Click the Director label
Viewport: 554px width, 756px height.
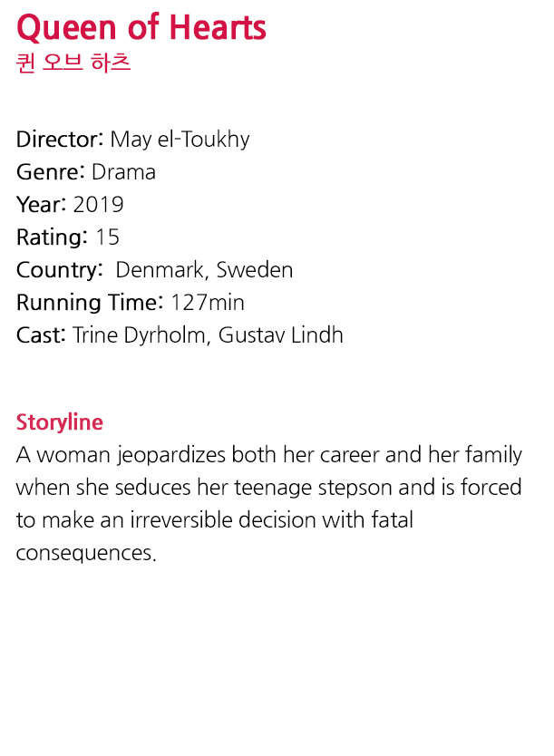click(60, 140)
